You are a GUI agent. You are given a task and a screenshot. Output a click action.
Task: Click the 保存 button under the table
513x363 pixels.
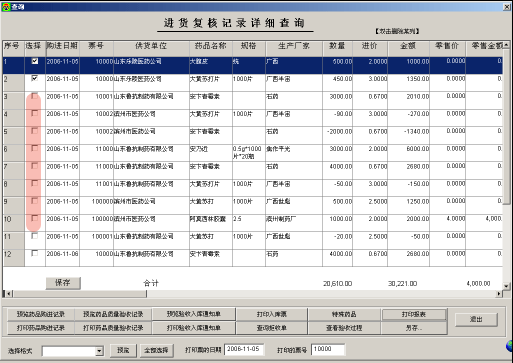click(x=63, y=283)
